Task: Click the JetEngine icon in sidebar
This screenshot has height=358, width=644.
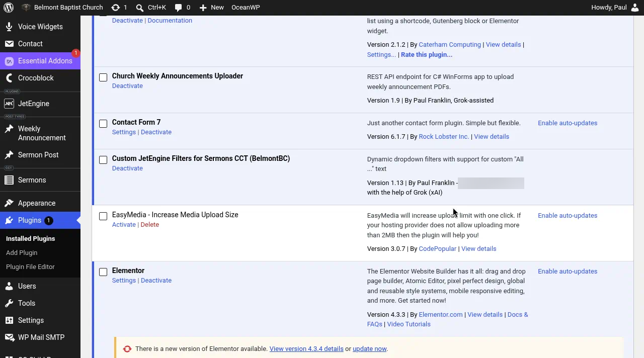Action: click(9, 104)
